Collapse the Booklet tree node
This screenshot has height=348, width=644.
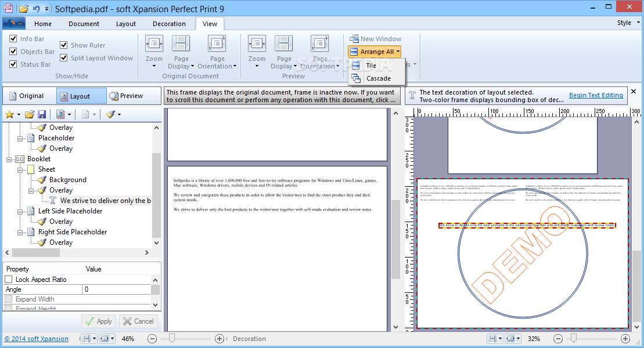click(x=9, y=159)
